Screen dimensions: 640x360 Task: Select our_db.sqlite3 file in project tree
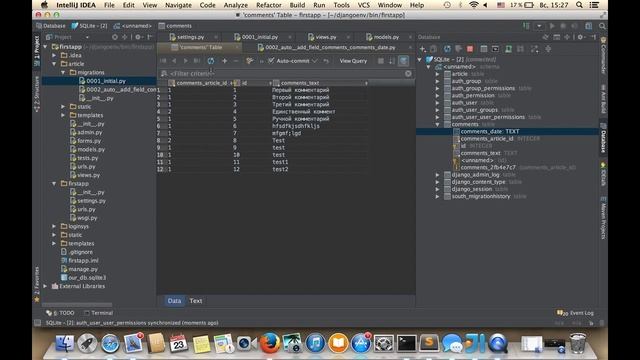(x=87, y=278)
